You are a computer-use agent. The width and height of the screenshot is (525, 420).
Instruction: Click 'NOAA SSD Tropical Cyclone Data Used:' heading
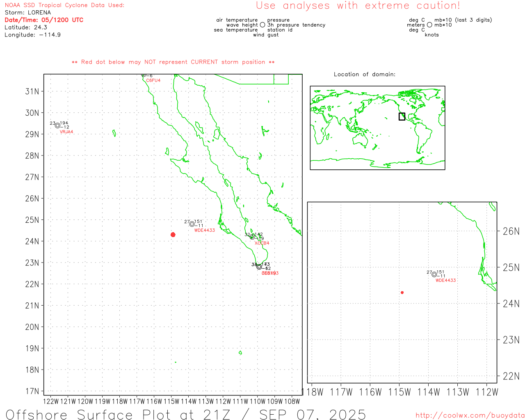[x=64, y=5]
